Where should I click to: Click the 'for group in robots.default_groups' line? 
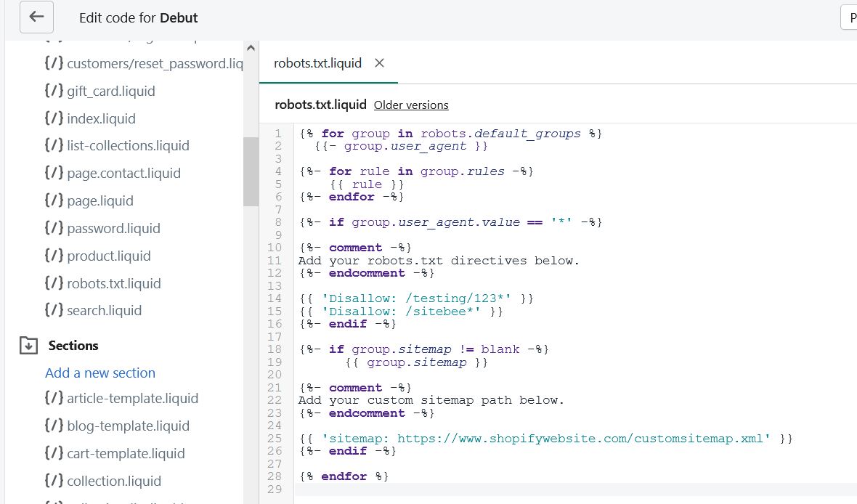pos(450,134)
